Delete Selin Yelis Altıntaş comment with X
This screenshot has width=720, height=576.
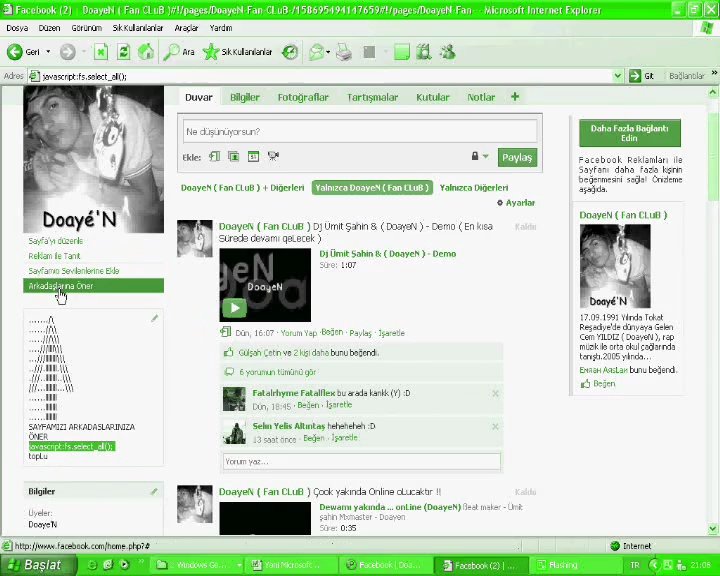[x=495, y=427]
